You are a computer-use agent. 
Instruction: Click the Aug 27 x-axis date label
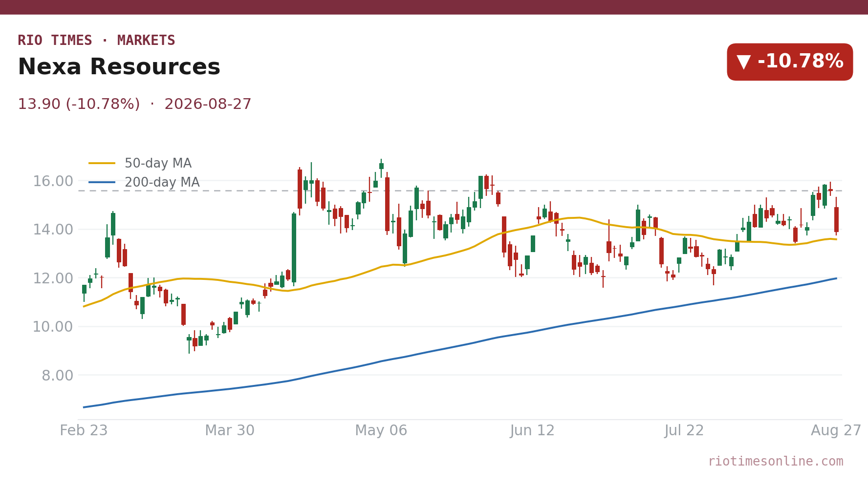(836, 431)
